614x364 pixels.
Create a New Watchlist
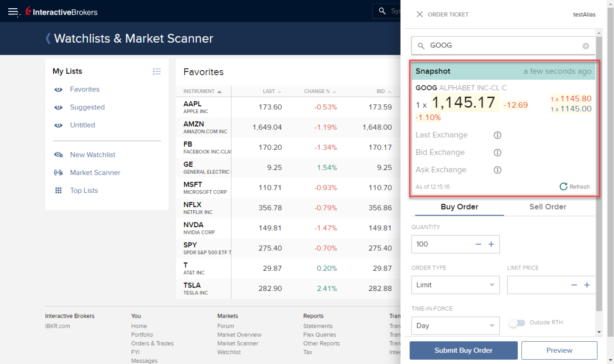tap(93, 155)
